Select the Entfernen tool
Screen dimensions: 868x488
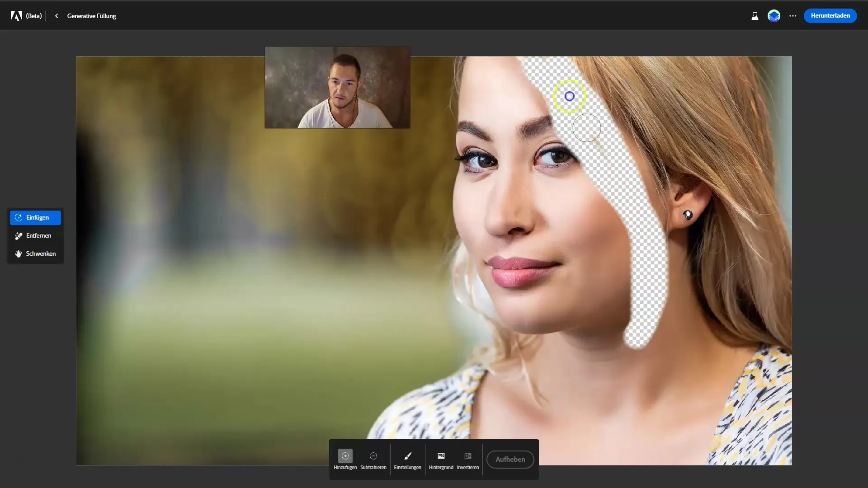pos(35,236)
